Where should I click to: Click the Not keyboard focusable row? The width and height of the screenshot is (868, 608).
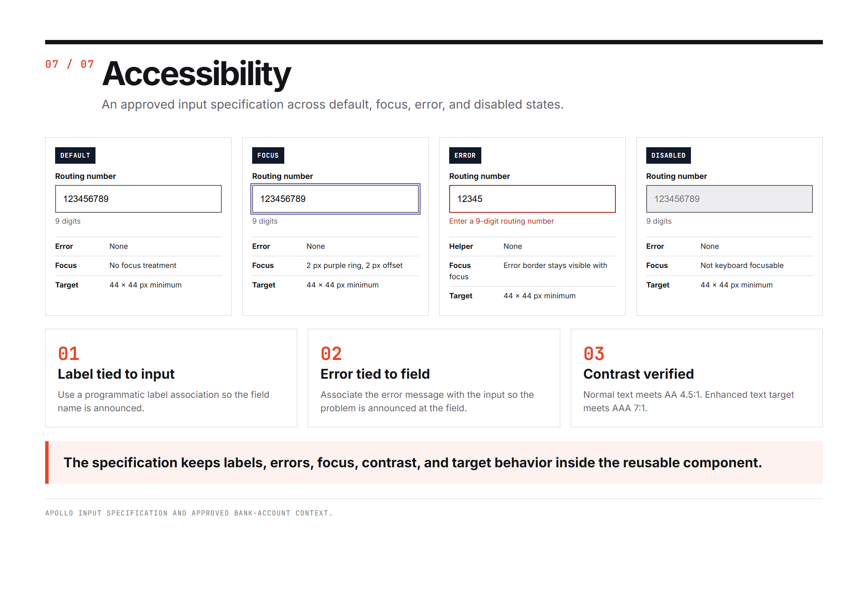click(729, 265)
